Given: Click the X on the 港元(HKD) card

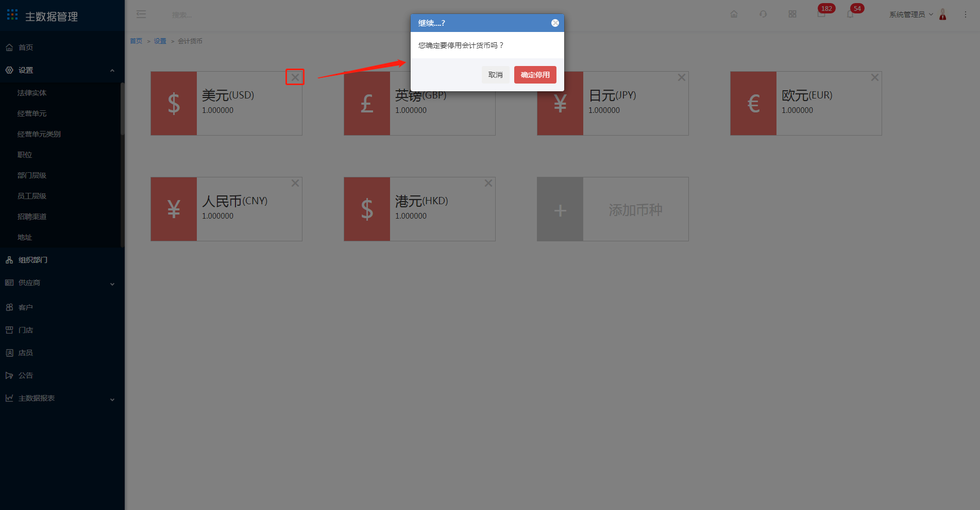Looking at the screenshot, I should tap(488, 183).
